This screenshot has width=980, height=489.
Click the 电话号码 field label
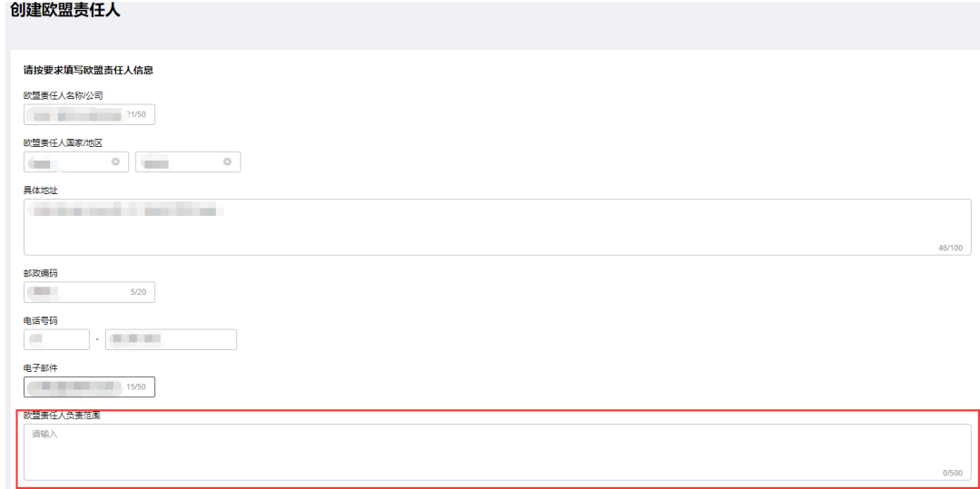(41, 320)
